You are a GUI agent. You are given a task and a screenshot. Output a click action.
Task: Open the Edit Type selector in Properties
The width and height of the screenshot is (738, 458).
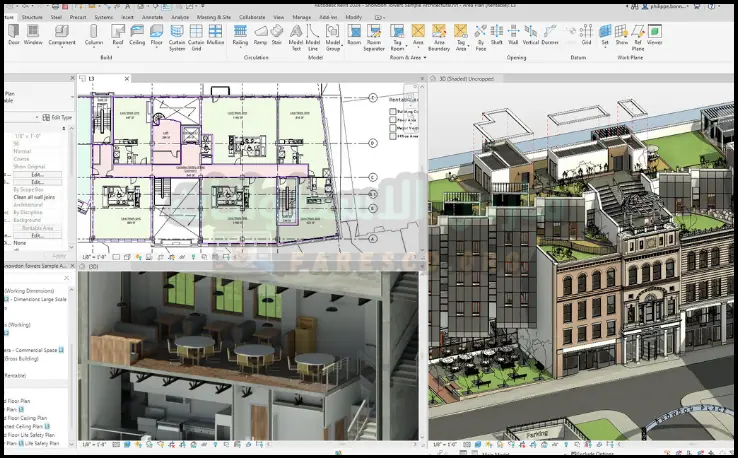(x=57, y=117)
